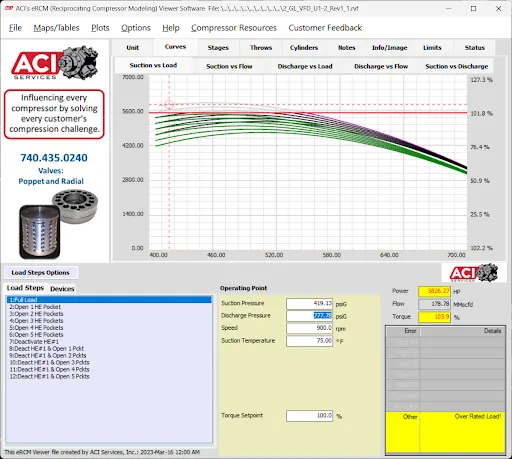The image size is (512, 459).
Task: Click the Flow MMscfd value box
Action: click(x=434, y=304)
